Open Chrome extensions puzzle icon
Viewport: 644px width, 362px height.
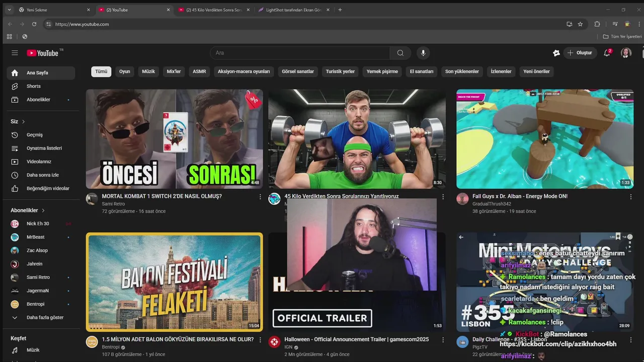597,24
